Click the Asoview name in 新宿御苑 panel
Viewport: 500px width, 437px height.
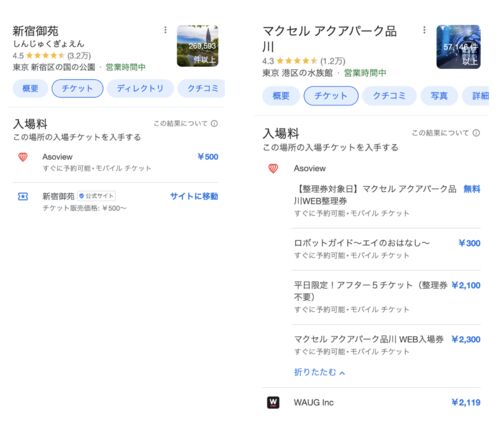(57, 157)
